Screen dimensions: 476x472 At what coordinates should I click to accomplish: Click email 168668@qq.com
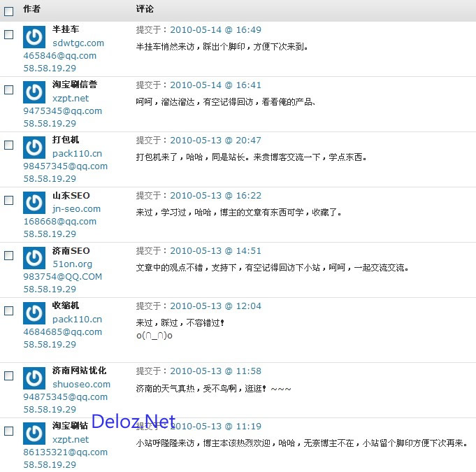(60, 222)
